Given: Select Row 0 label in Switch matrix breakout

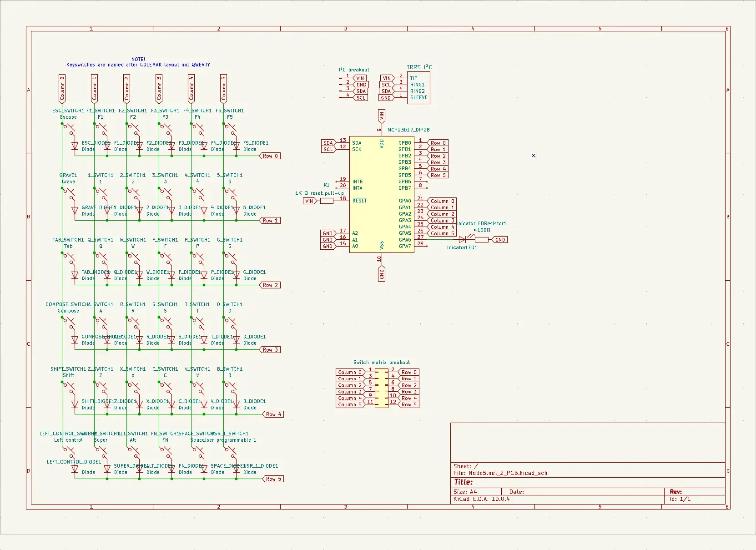Looking at the screenshot, I should (408, 372).
